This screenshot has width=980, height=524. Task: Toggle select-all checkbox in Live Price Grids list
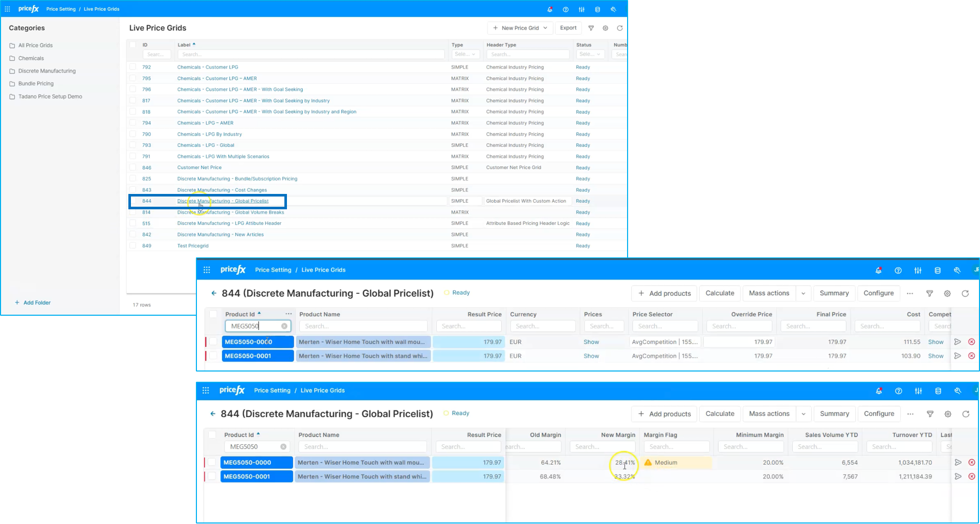[133, 45]
